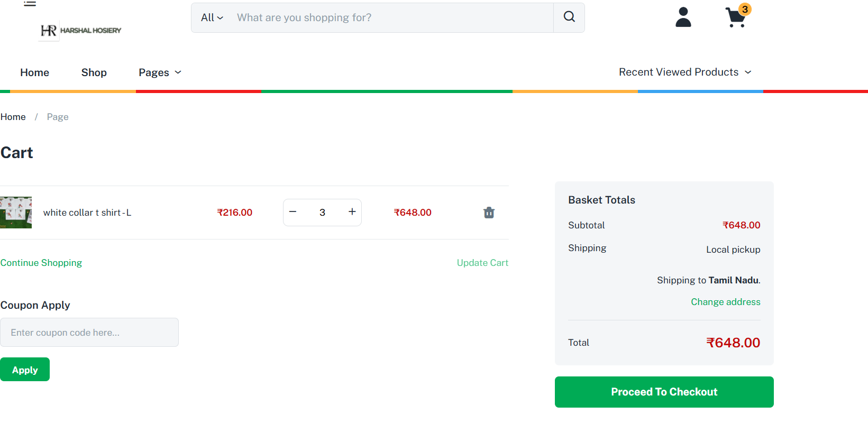Increase quantity with plus button
868x433 pixels.
click(352, 212)
